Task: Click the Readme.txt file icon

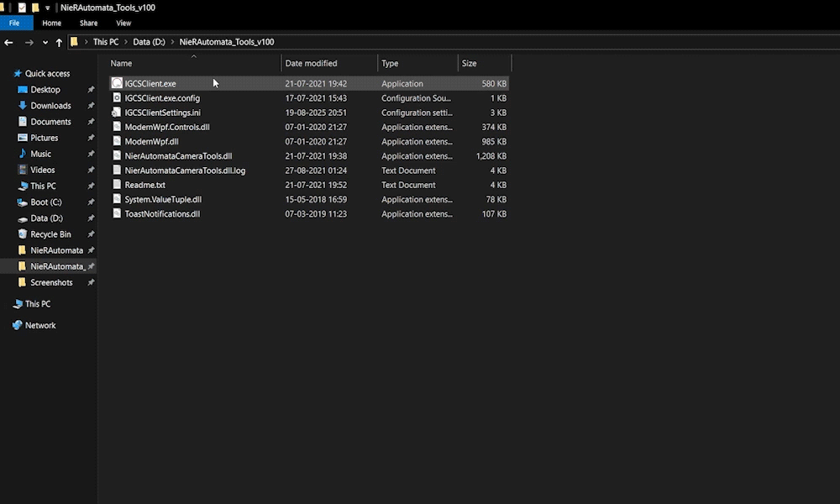Action: coord(117,185)
